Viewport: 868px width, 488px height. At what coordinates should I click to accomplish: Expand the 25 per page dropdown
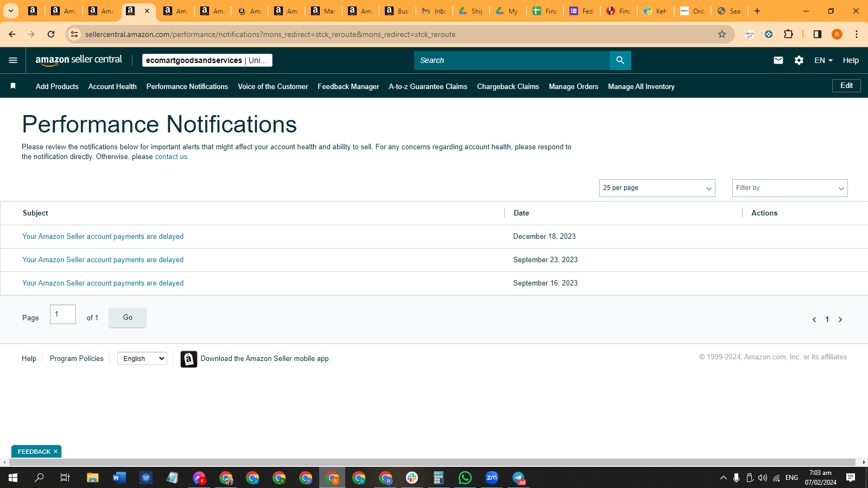pos(657,188)
